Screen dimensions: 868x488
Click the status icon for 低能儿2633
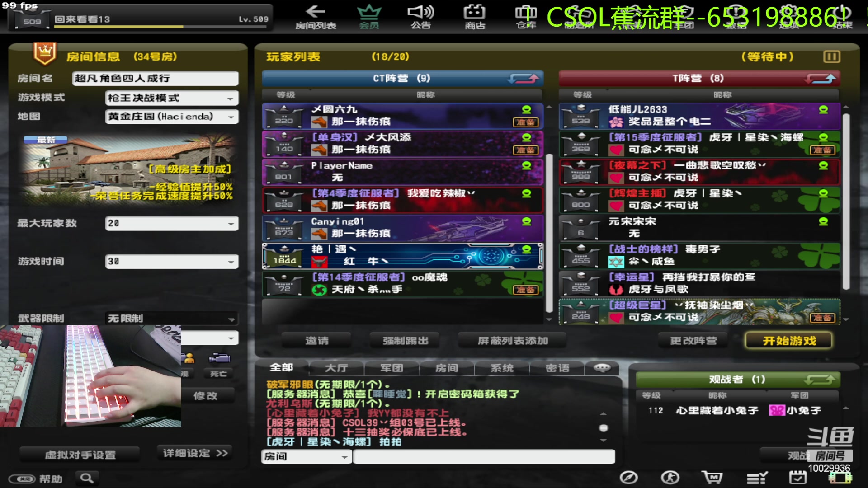(x=823, y=109)
